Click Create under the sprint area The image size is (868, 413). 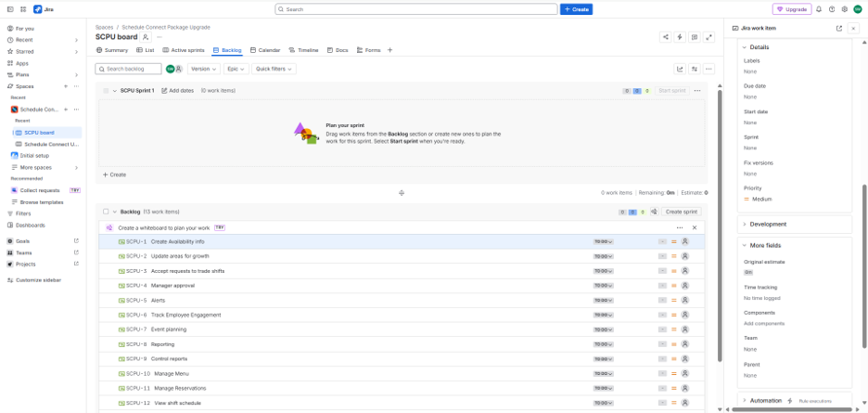(115, 174)
